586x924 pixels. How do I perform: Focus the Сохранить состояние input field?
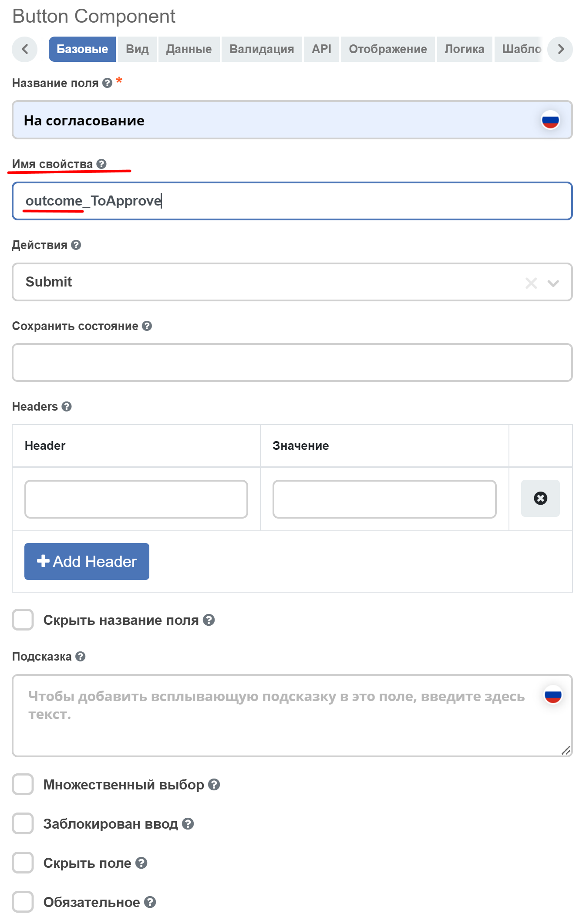(x=292, y=363)
